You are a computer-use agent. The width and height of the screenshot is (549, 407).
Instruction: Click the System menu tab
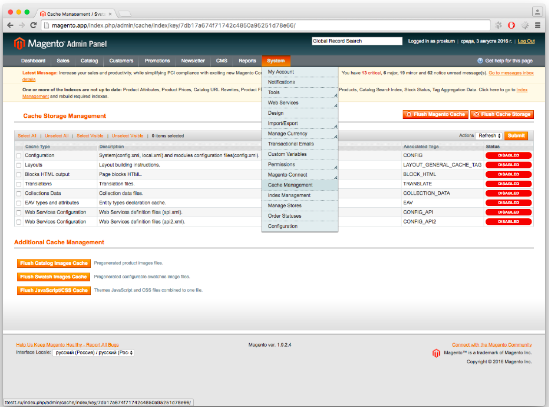point(276,61)
